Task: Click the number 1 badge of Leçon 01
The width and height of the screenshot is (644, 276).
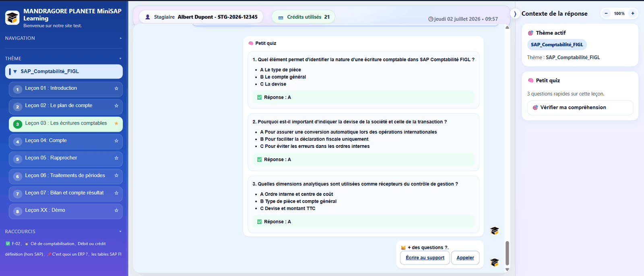Action: pos(17,89)
